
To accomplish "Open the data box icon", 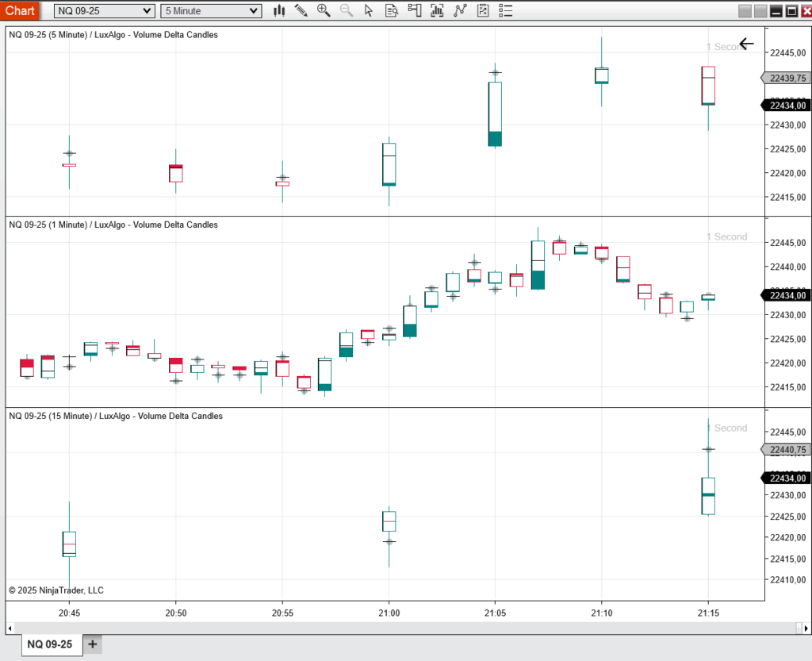I will 392,10.
